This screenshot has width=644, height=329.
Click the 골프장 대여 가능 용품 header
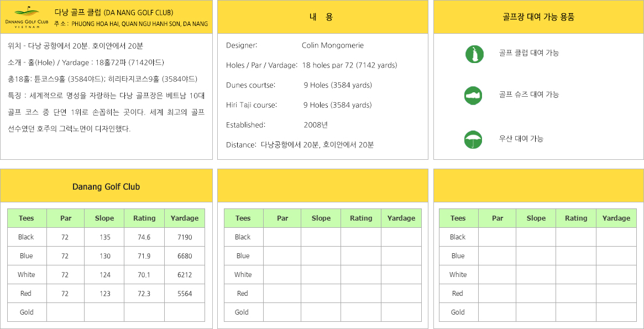[538, 17]
